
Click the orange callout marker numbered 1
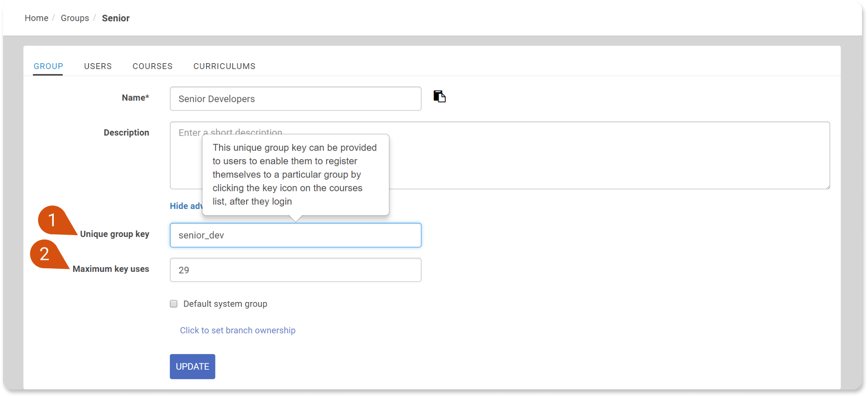52,221
